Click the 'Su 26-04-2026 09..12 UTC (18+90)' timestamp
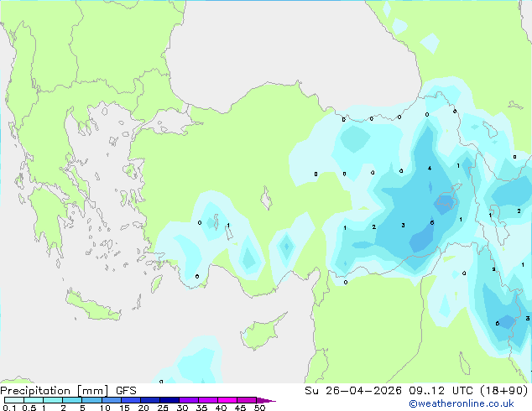This screenshot has height=411, width=532. 416,391
